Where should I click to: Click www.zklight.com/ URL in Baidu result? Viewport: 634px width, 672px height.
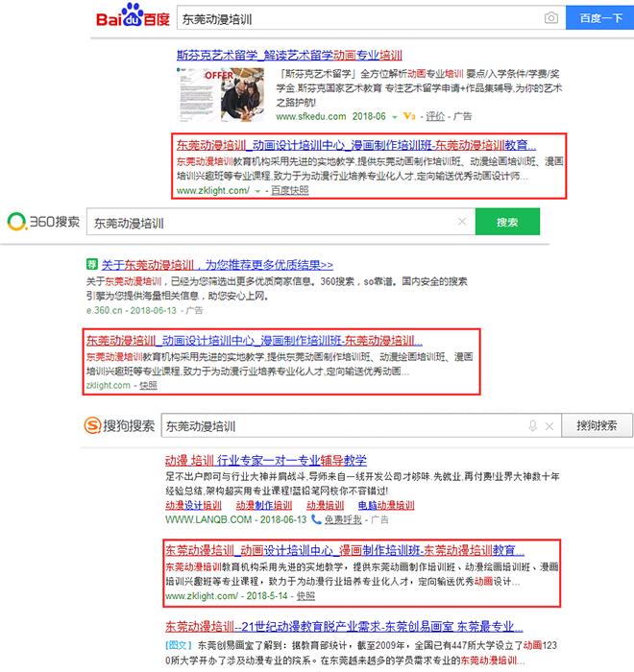point(213,191)
